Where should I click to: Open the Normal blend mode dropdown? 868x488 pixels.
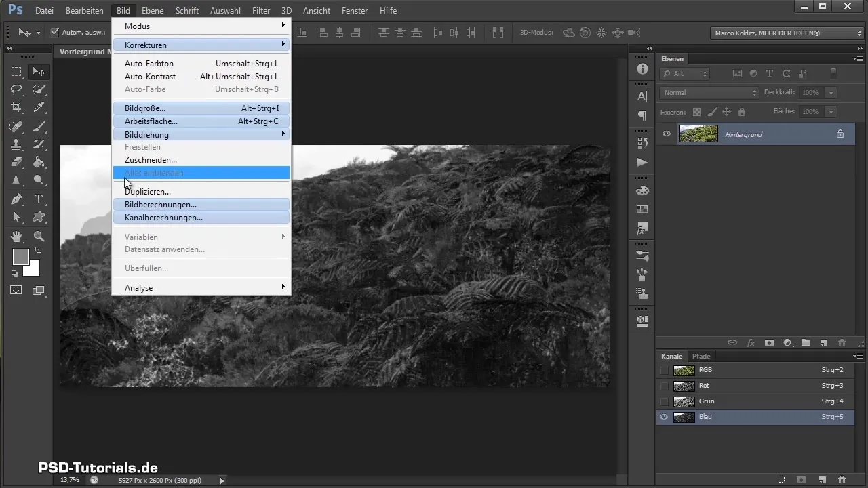709,92
